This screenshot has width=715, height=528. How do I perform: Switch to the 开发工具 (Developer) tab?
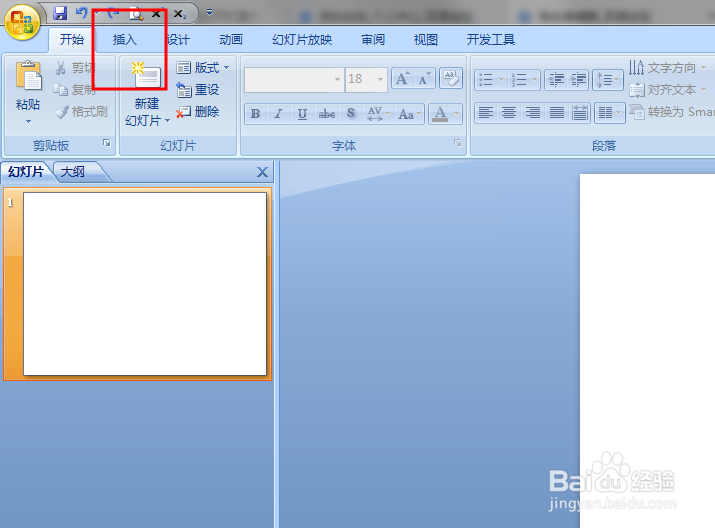click(x=491, y=40)
